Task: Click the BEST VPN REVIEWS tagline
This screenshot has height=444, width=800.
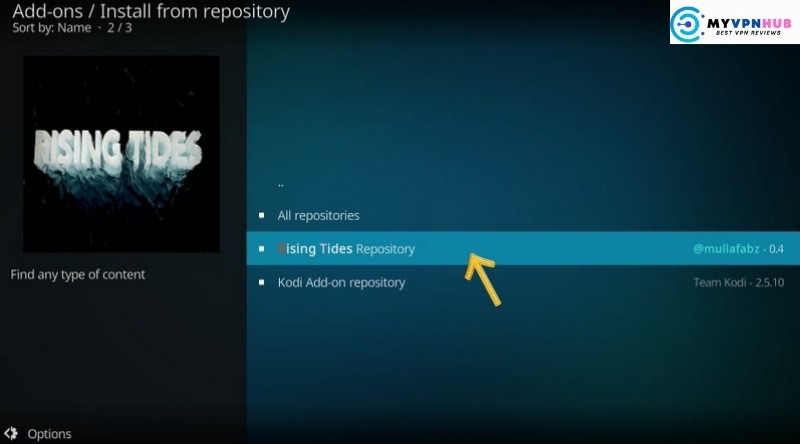Action: 748,33
